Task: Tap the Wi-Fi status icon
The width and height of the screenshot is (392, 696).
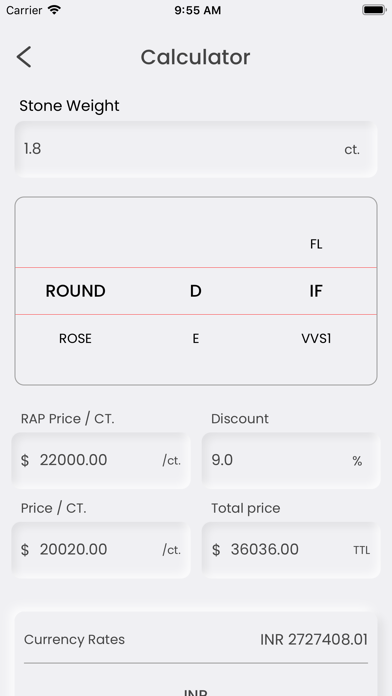Action: [55, 10]
